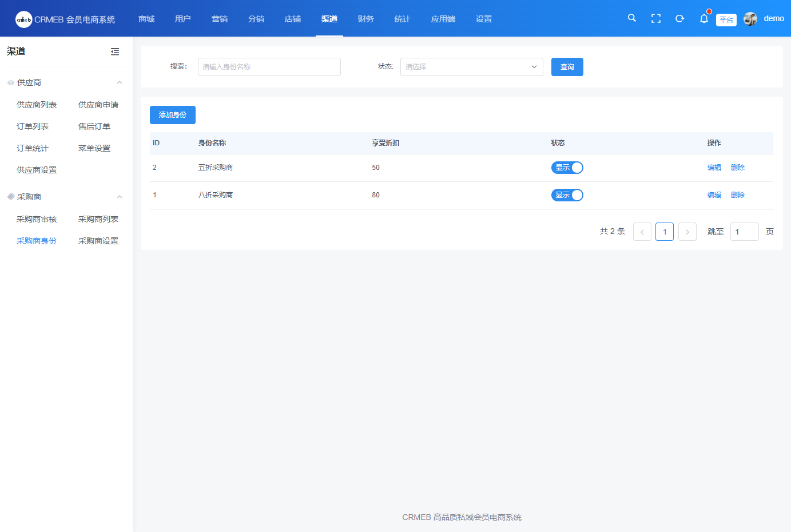Click the CRMEB logo icon
The image size is (791, 532).
click(23, 19)
